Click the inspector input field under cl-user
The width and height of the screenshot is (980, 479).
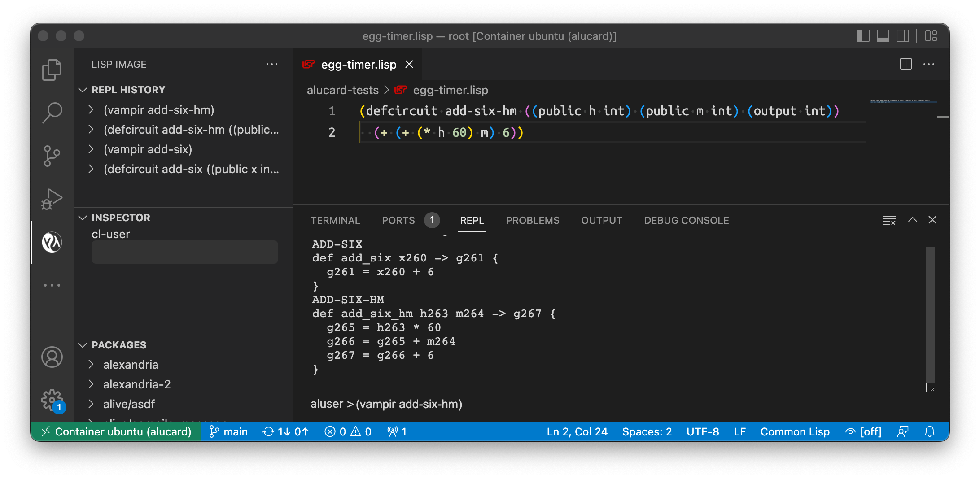tap(185, 252)
